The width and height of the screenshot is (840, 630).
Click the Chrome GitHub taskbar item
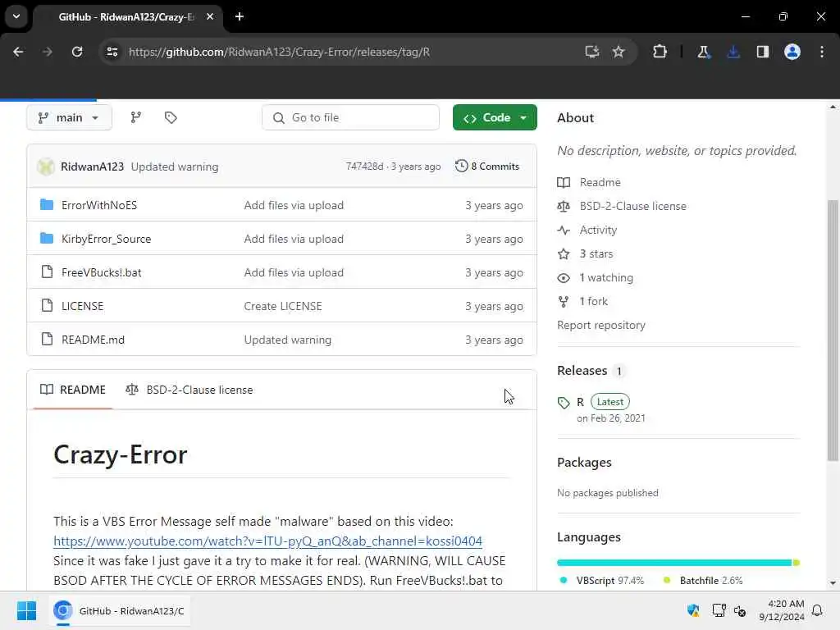(x=120, y=610)
